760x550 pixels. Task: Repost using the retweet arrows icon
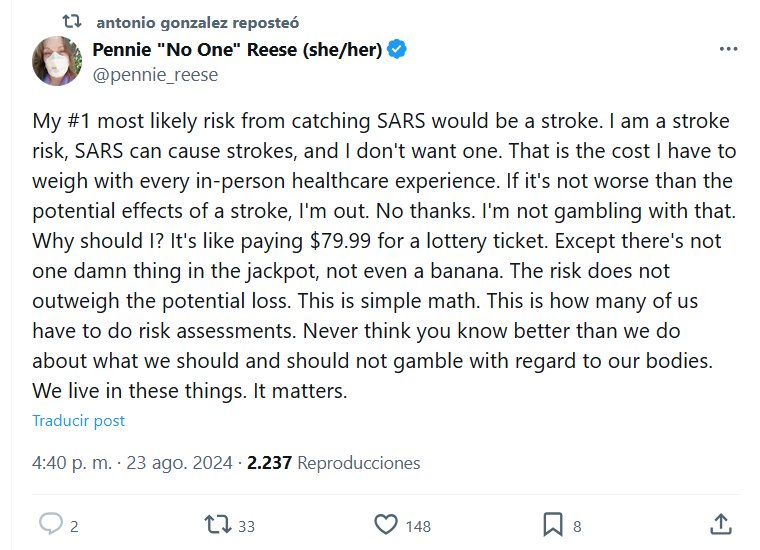(215, 524)
